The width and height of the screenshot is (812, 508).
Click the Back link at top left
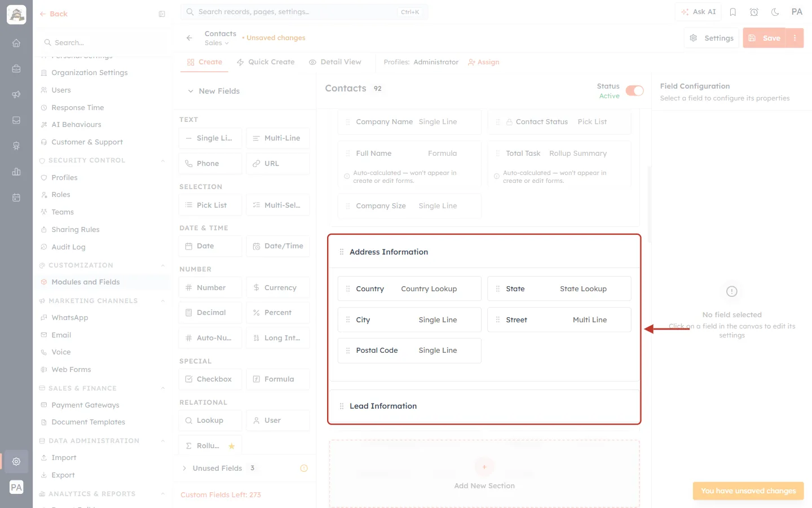pyautogui.click(x=54, y=14)
